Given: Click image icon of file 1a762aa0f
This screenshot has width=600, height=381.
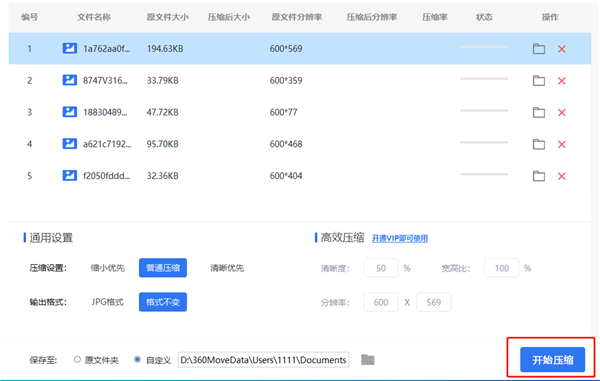Looking at the screenshot, I should tap(70, 48).
